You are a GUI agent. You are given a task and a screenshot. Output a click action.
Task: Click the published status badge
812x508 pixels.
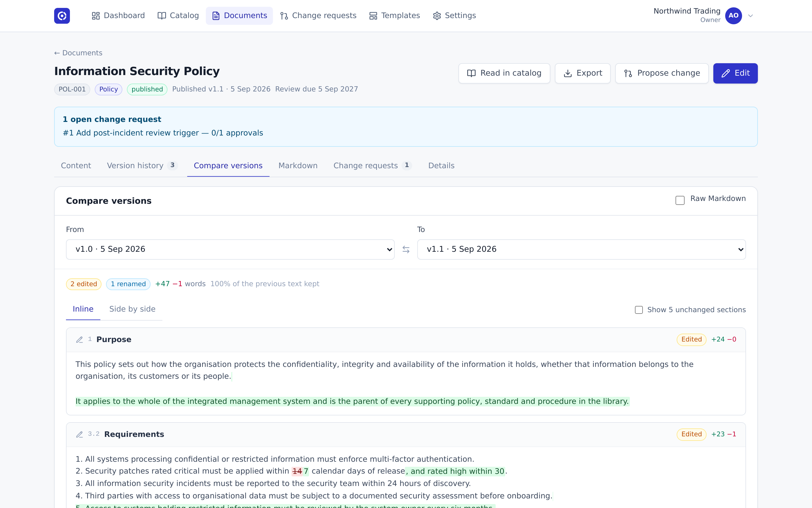tap(147, 89)
